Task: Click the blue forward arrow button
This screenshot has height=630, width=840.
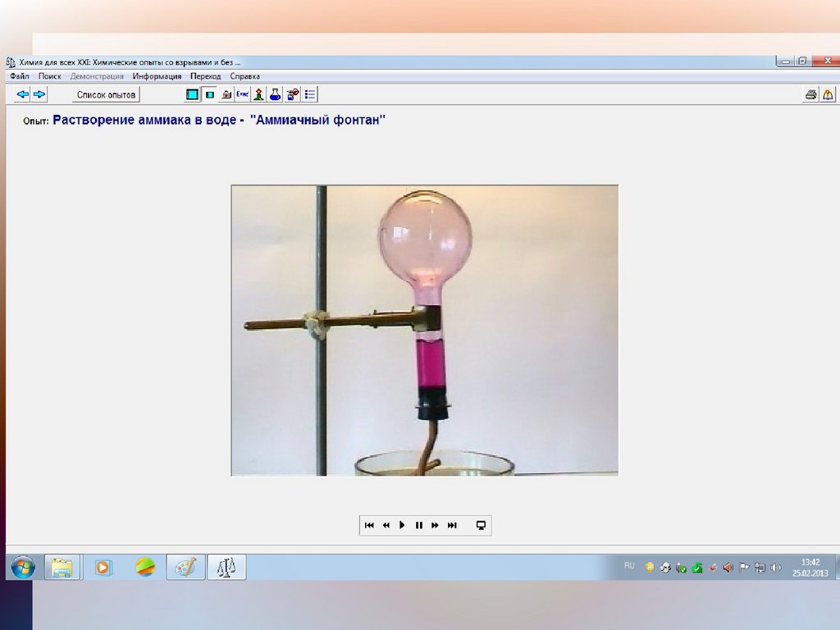Action: [39, 94]
